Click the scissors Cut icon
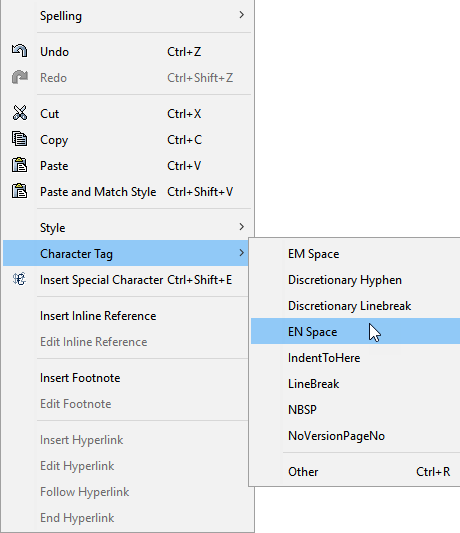This screenshot has height=533, width=460. (20, 113)
